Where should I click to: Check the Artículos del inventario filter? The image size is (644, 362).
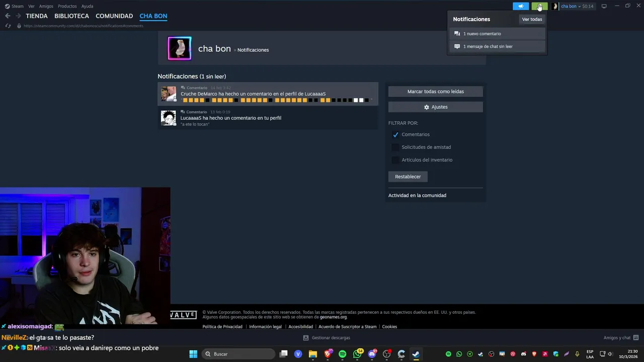(395, 160)
